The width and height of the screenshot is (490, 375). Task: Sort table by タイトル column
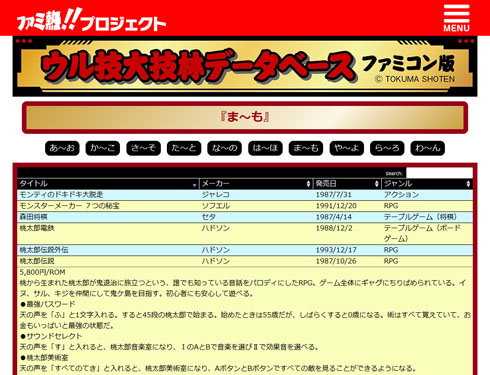coord(108,184)
